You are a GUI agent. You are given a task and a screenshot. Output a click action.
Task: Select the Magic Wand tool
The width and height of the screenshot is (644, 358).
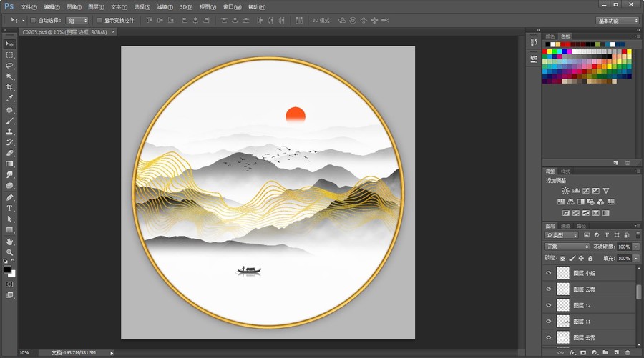pos(9,76)
